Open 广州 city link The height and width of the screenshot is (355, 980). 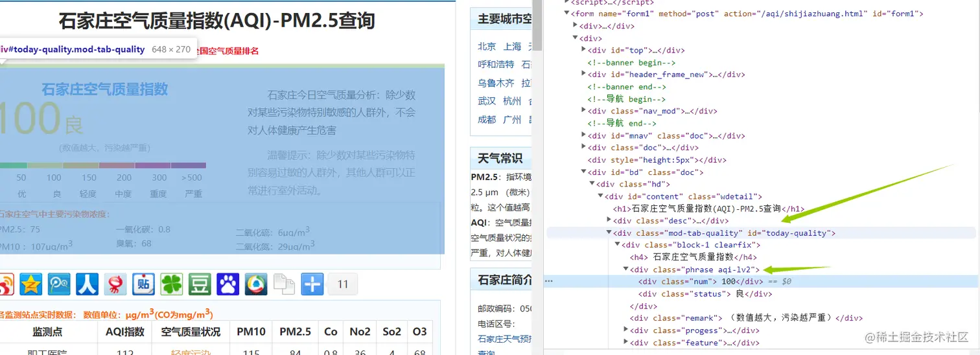[512, 120]
